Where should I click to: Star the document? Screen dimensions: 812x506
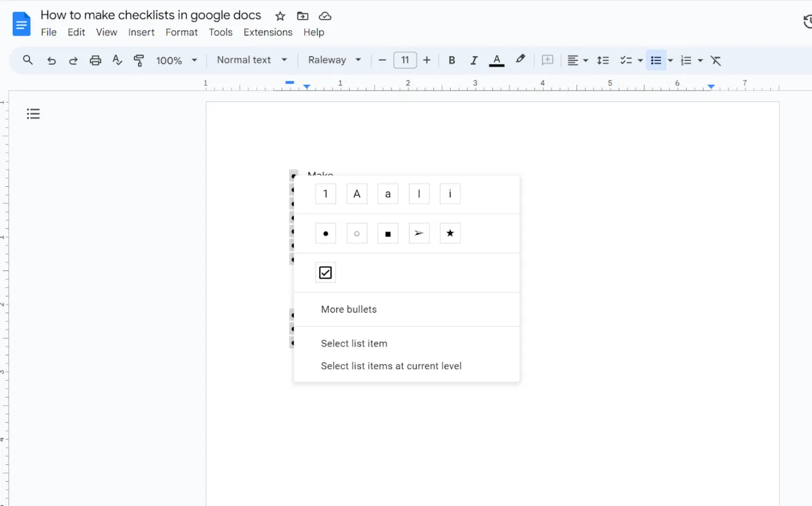tap(280, 16)
